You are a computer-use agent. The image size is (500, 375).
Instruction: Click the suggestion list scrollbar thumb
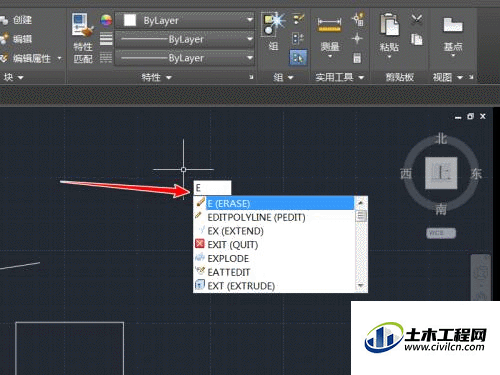(361, 216)
